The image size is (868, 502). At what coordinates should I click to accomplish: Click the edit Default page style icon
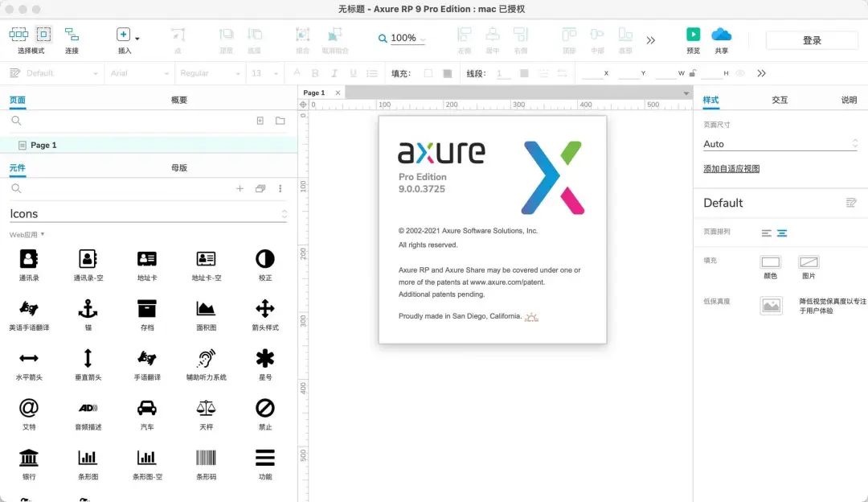851,203
